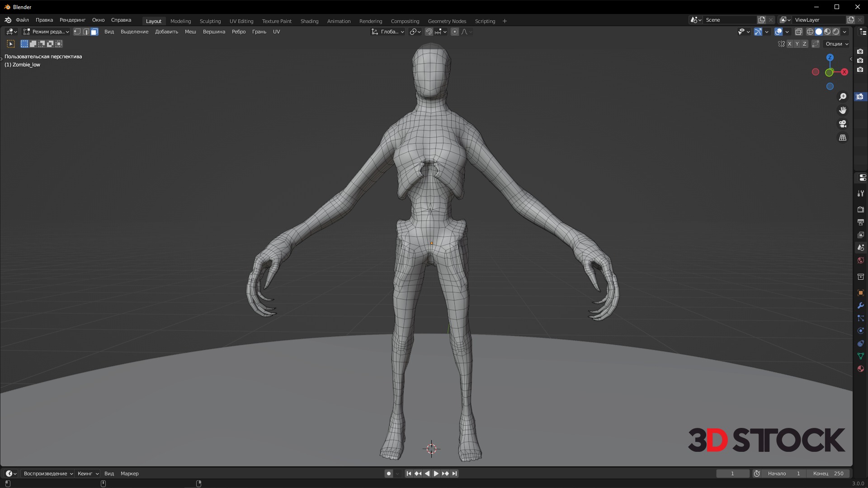Open the Файл menu
Viewport: 868px width, 488px height.
click(22, 20)
